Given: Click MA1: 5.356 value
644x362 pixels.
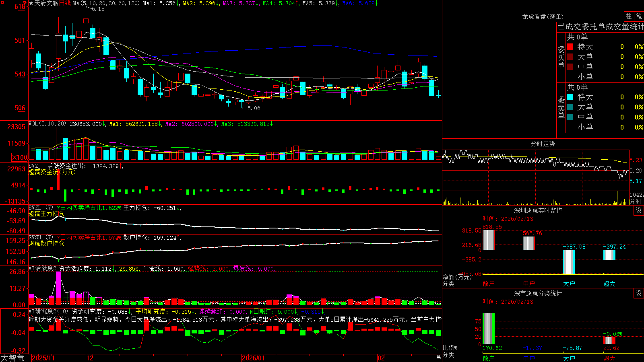Looking at the screenshot, I should [x=161, y=3].
